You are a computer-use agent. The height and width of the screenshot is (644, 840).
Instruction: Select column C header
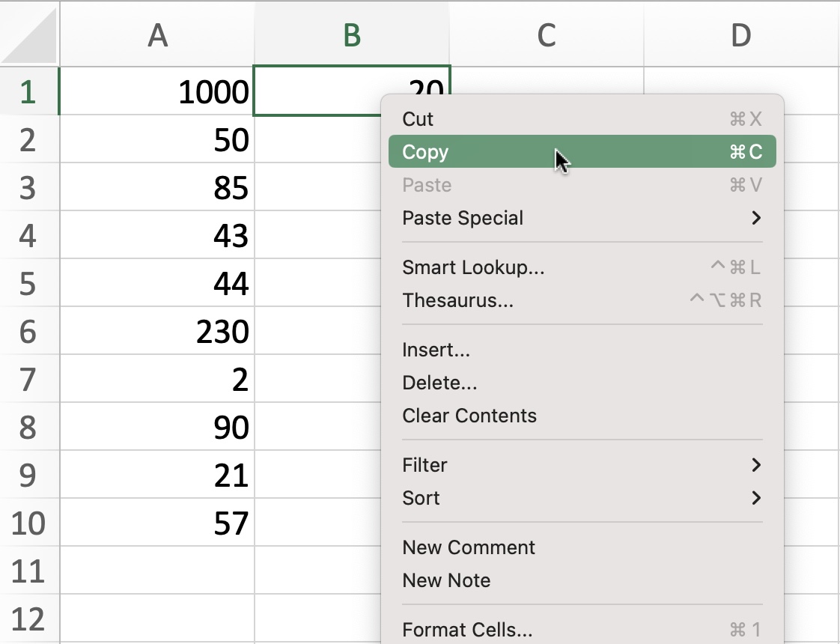coord(547,35)
